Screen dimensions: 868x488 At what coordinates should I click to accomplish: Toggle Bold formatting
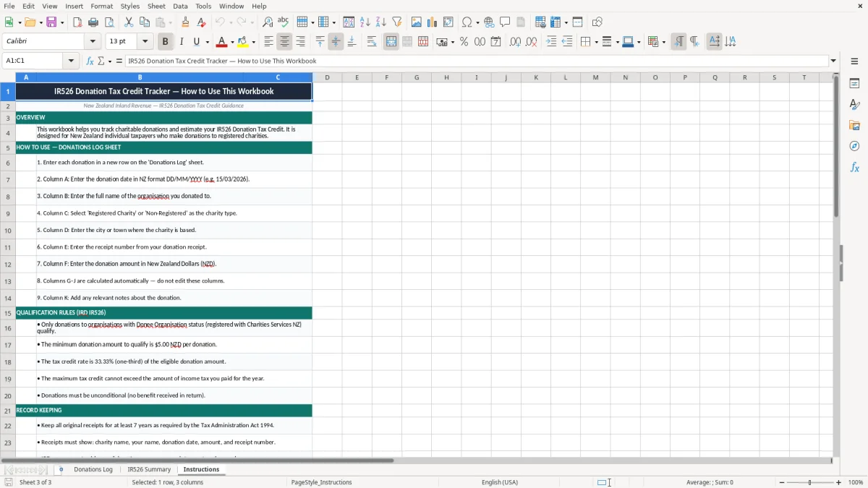tap(165, 42)
